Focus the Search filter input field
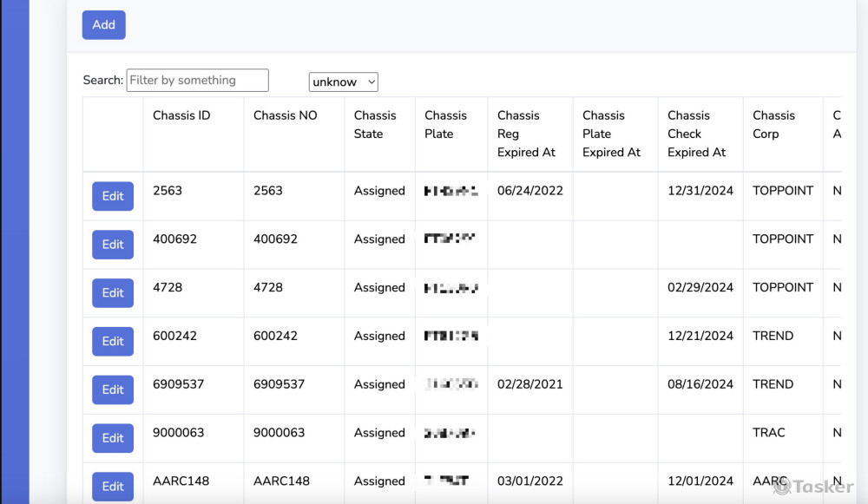The image size is (868, 504). pyautogui.click(x=197, y=81)
